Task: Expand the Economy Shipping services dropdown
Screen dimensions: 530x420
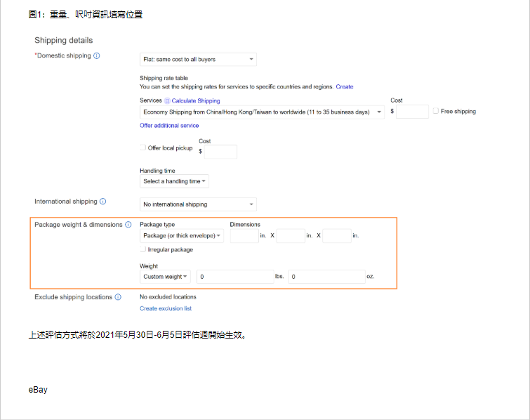Action: [262, 112]
